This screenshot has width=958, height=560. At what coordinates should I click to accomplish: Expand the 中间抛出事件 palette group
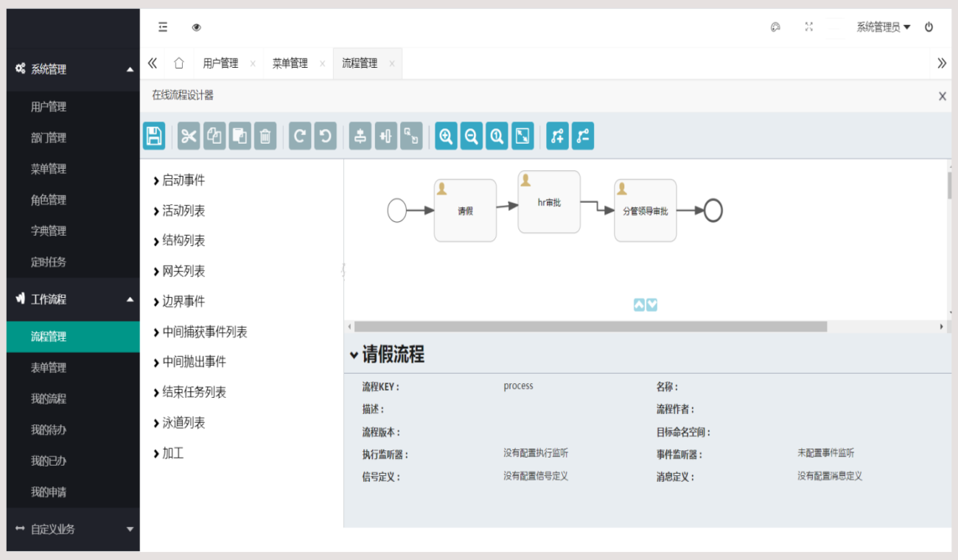[x=189, y=362]
